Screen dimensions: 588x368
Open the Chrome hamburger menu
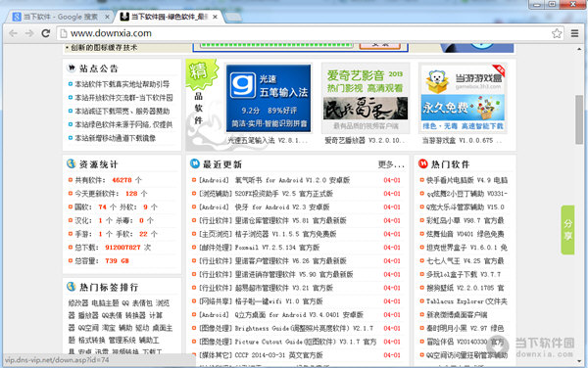click(x=574, y=33)
